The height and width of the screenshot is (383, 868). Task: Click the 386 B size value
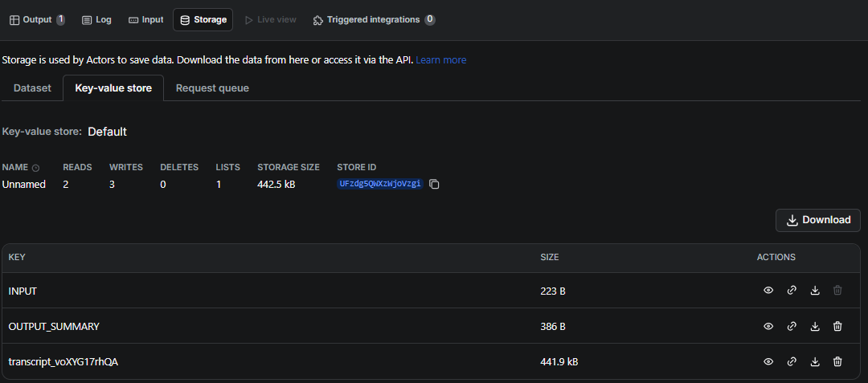pos(552,326)
